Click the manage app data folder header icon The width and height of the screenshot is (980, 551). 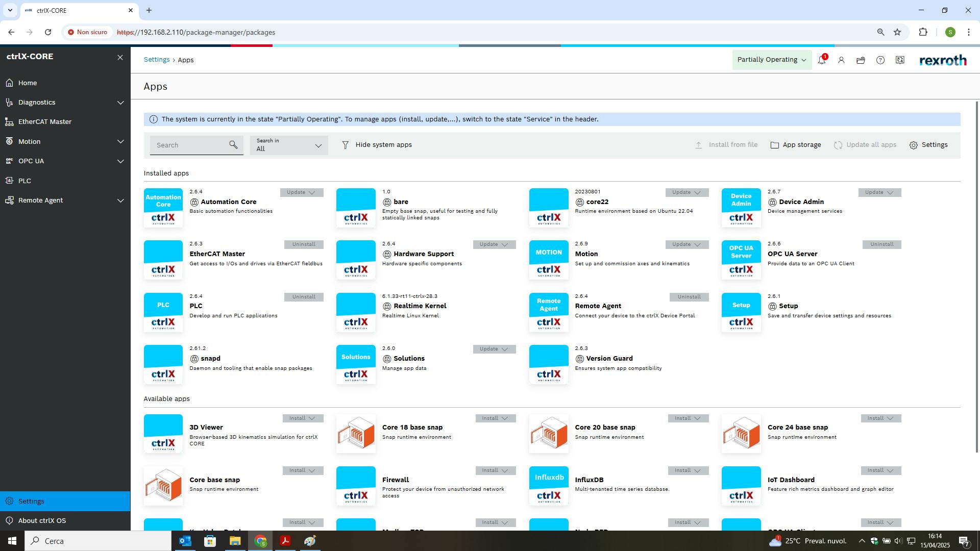pos(861,60)
